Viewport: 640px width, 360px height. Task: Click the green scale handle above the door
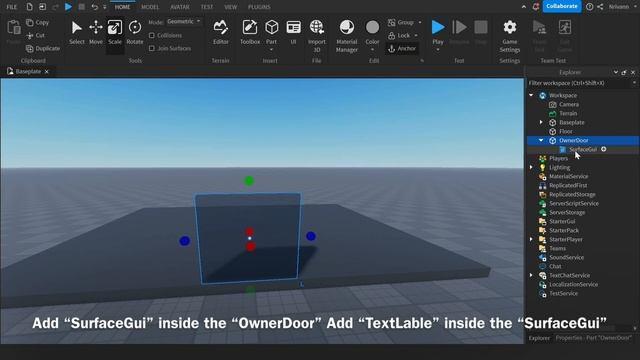point(249,181)
